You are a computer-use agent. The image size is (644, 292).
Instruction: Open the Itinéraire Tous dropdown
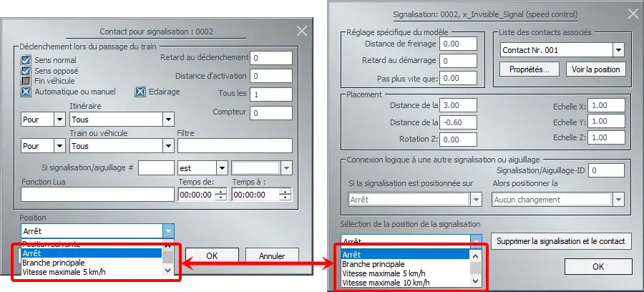tap(168, 120)
